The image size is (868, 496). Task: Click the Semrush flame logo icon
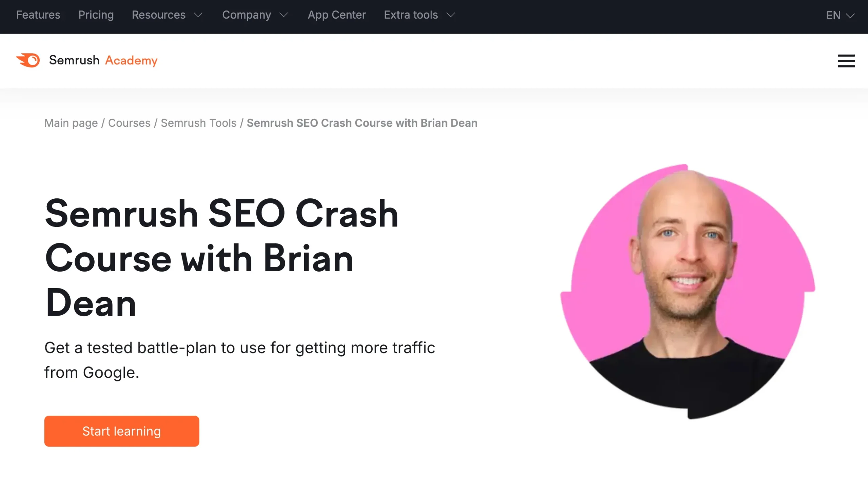28,60
